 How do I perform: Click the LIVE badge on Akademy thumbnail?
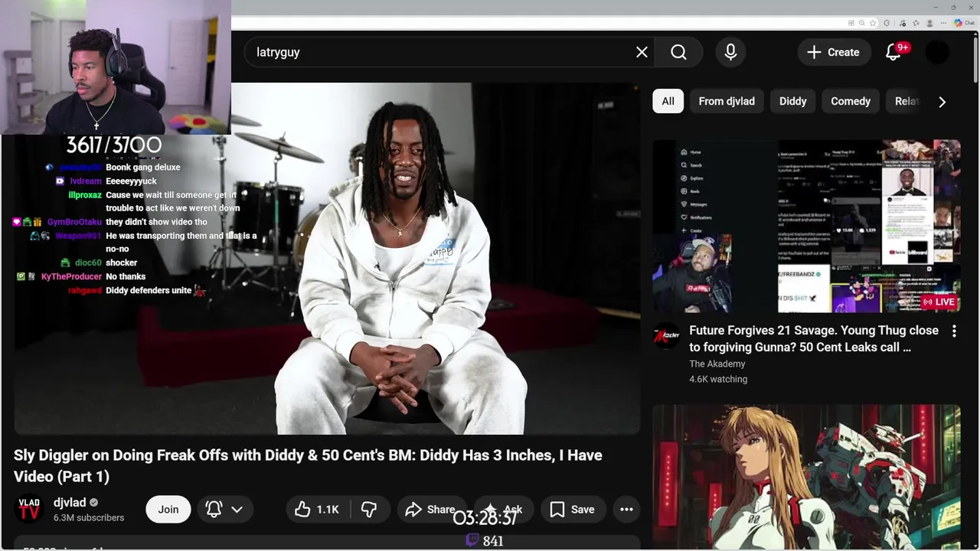tap(939, 302)
